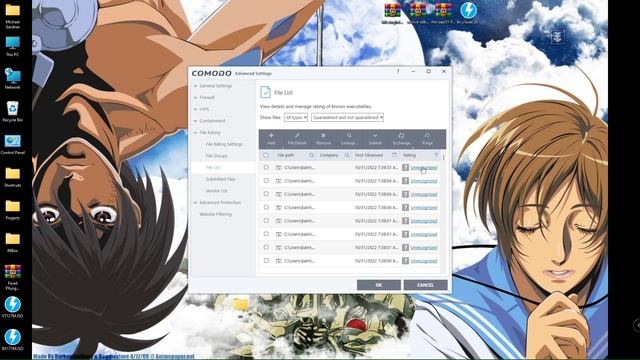Open File Rating Settings page
The width and height of the screenshot is (640, 360).
tap(224, 144)
